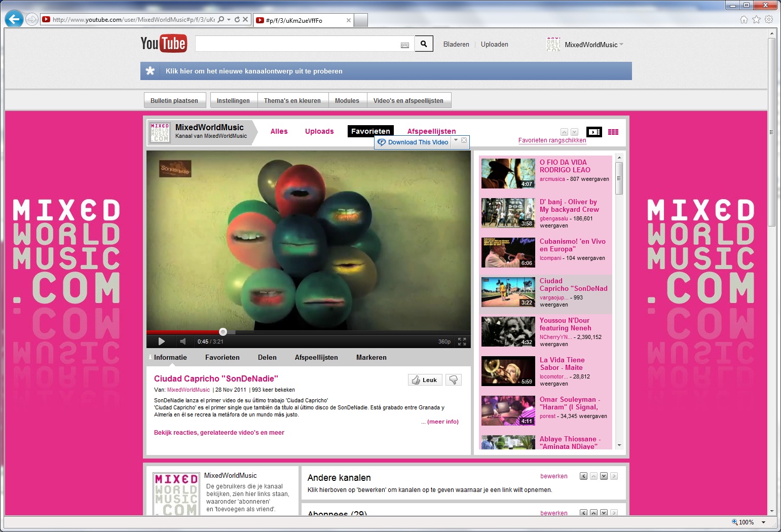Click the YouTube logo
The width and height of the screenshot is (781, 532).
pos(163,44)
